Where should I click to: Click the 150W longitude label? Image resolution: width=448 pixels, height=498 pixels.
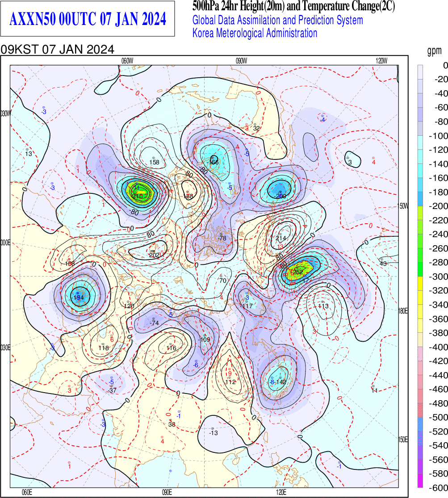coord(403,206)
